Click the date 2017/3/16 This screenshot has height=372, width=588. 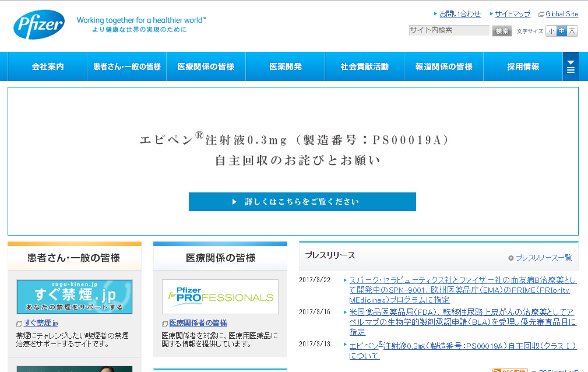point(315,312)
